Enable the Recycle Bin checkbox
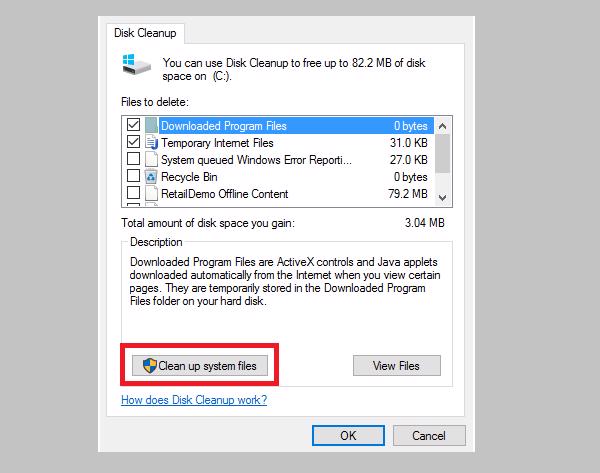 (133, 177)
